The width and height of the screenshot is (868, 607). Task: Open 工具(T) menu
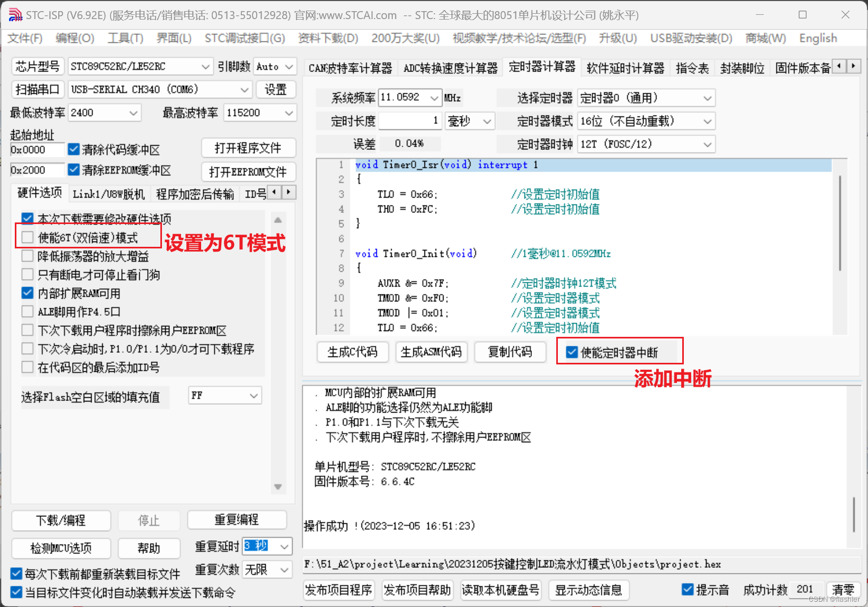(x=125, y=38)
